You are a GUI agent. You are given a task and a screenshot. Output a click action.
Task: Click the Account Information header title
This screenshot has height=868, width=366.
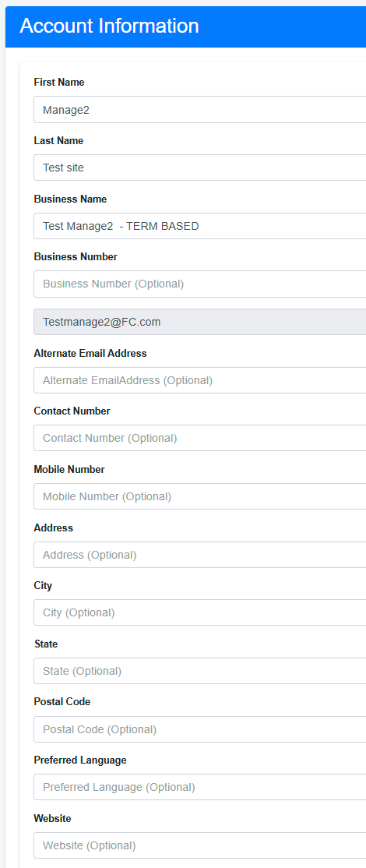click(110, 26)
